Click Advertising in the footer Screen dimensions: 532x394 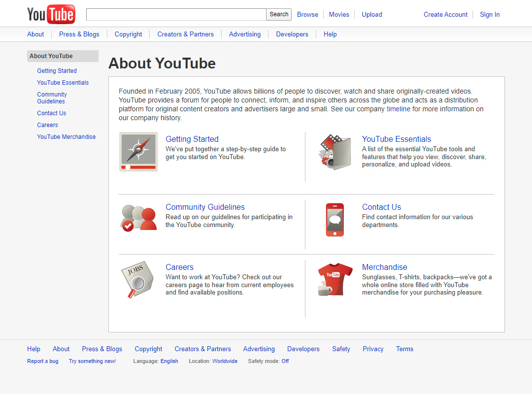click(x=259, y=349)
